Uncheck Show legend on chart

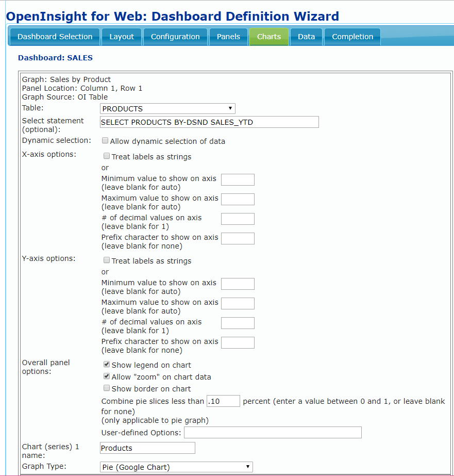point(107,364)
